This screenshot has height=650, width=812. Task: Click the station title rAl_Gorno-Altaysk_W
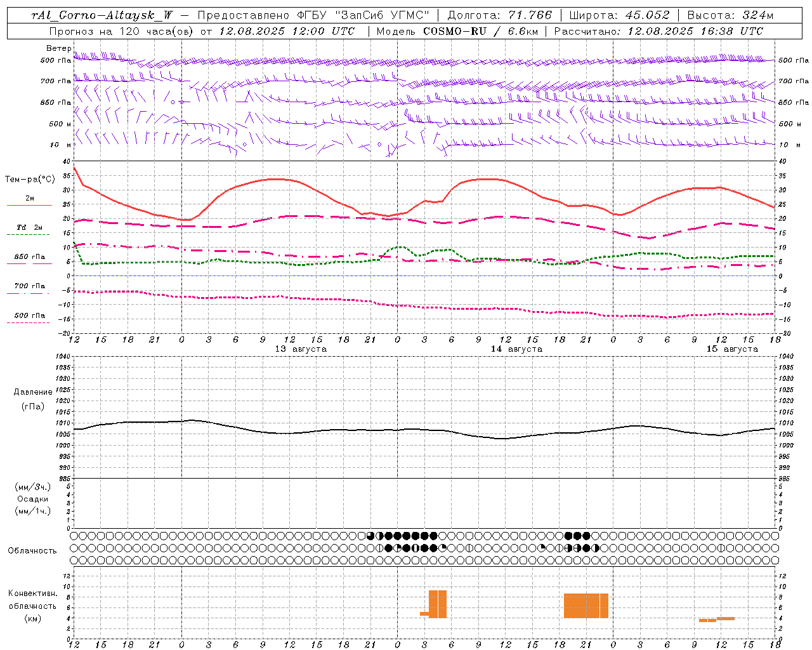tap(101, 15)
